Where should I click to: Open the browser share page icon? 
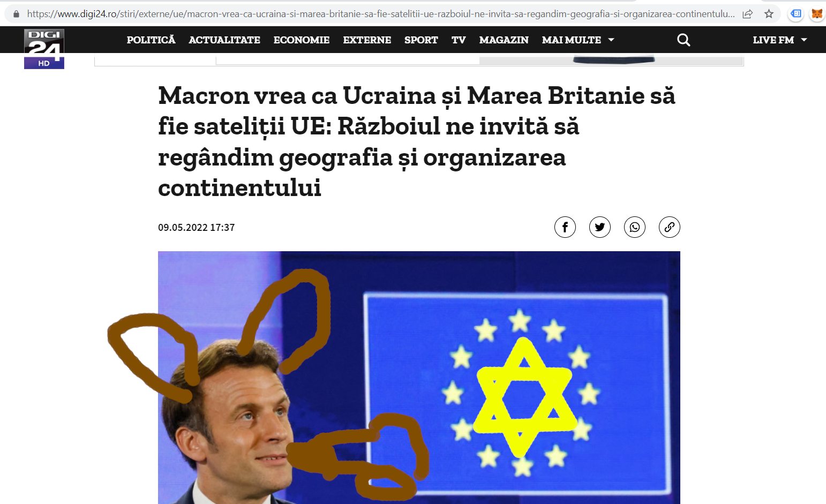point(747,14)
